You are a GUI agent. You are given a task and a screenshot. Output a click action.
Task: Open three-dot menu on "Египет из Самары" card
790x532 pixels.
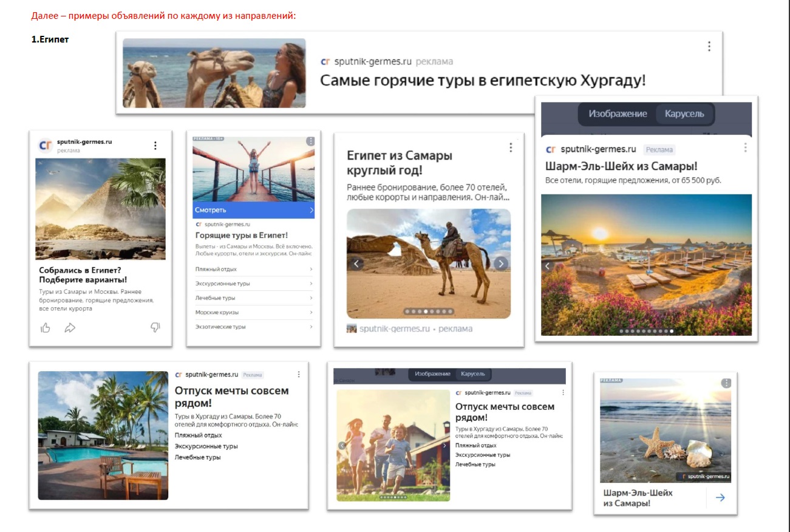(511, 148)
